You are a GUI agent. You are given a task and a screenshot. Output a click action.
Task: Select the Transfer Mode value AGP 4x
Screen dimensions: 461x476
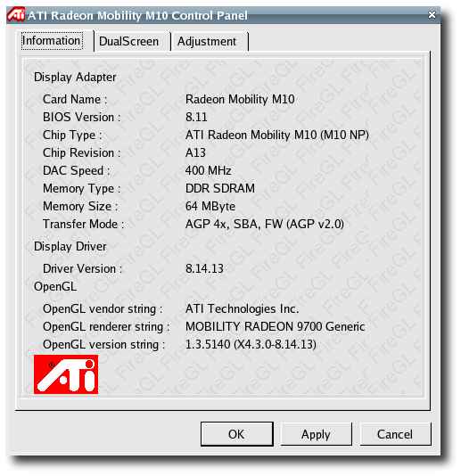(x=265, y=224)
